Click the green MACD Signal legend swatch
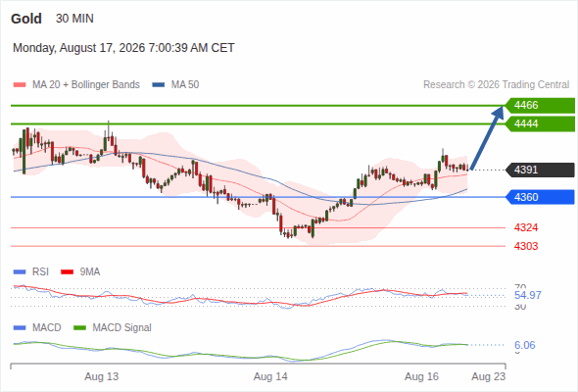This screenshot has width=578, height=392. coord(79,328)
